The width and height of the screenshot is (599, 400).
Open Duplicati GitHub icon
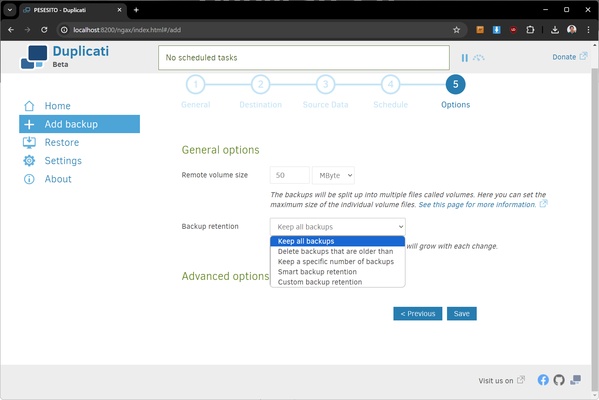tap(559, 380)
